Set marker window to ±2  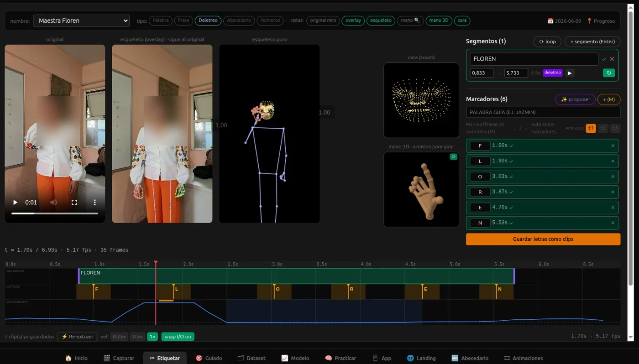pos(603,128)
